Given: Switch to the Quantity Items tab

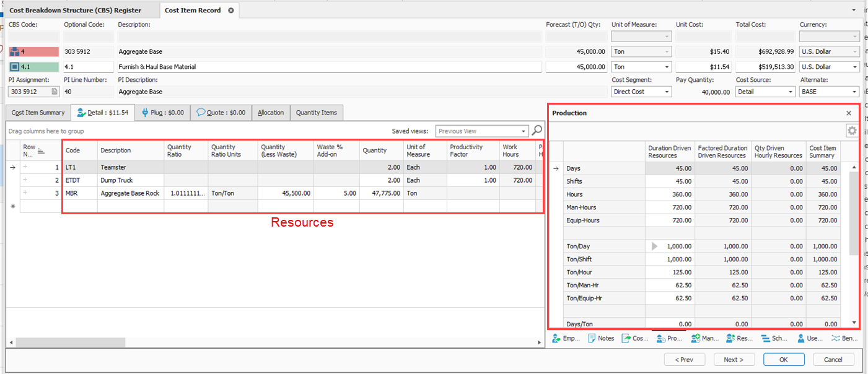Looking at the screenshot, I should point(316,113).
